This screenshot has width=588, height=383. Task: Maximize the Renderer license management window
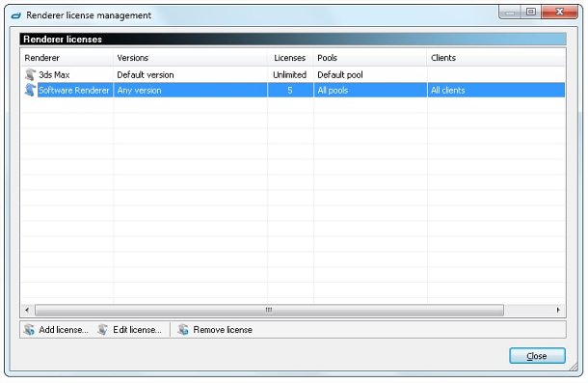coord(531,12)
